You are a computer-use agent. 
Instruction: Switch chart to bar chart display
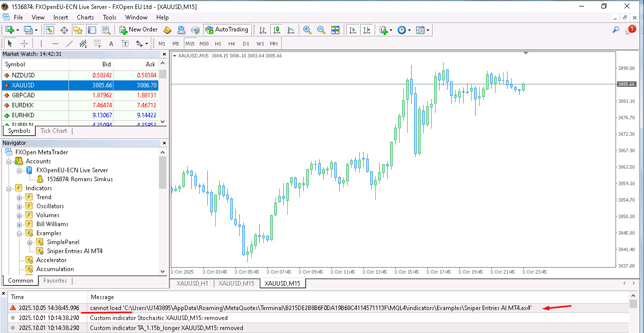(263, 30)
